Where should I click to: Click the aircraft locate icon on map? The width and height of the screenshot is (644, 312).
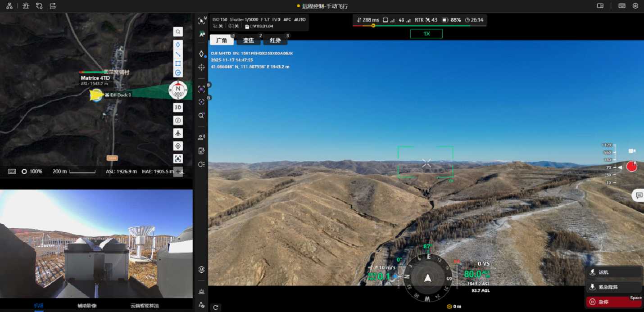click(x=178, y=133)
